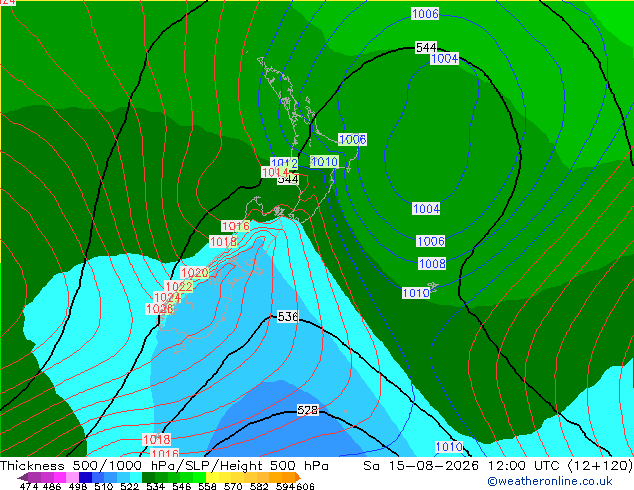This screenshot has width=634, height=490.
Task: Click the 558 legend value
Action: (x=207, y=486)
